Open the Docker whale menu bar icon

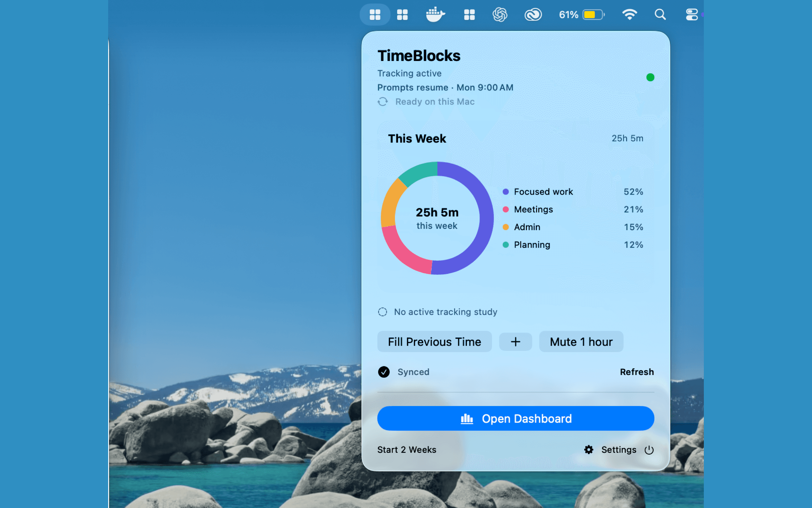[x=435, y=15]
